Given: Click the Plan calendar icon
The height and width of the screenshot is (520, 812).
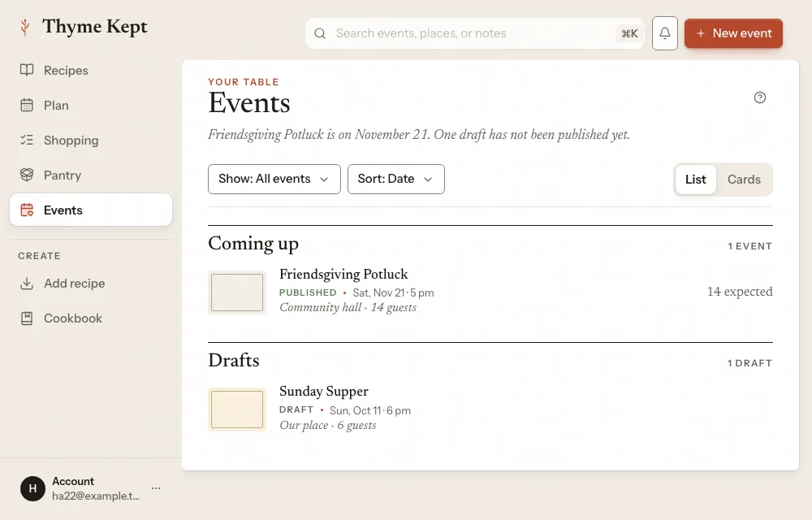Looking at the screenshot, I should (x=27, y=105).
